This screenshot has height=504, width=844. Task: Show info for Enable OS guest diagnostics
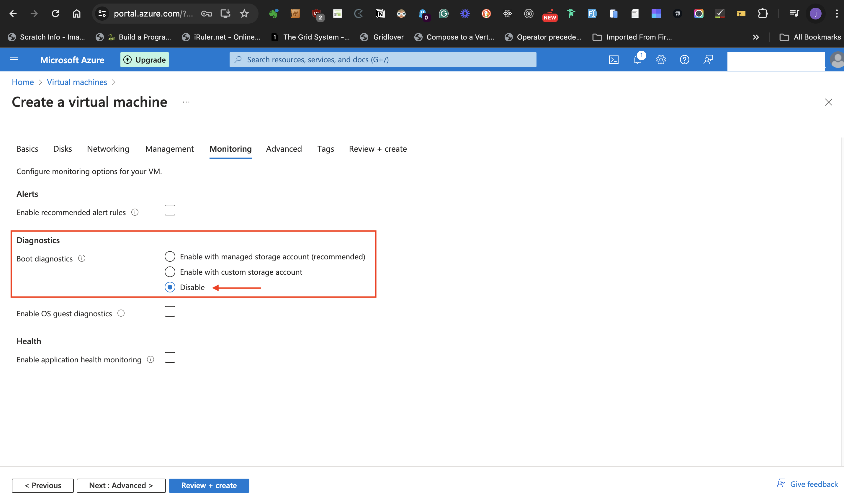click(x=121, y=313)
